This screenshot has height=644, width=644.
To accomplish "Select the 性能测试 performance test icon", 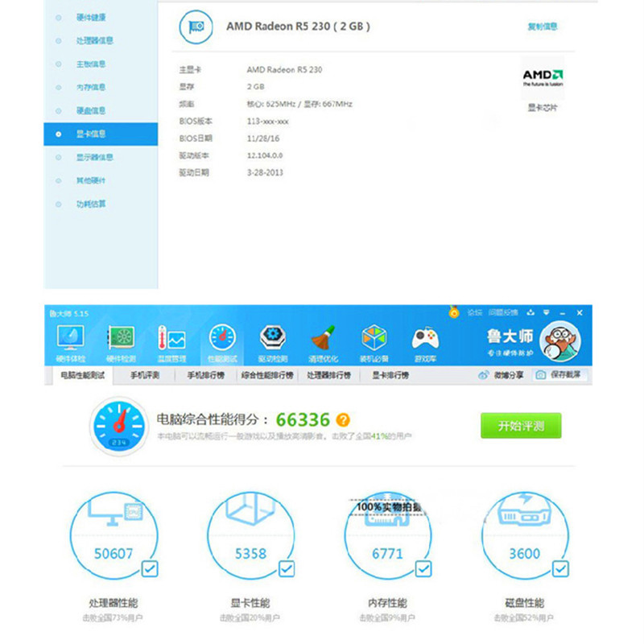I will [x=223, y=344].
